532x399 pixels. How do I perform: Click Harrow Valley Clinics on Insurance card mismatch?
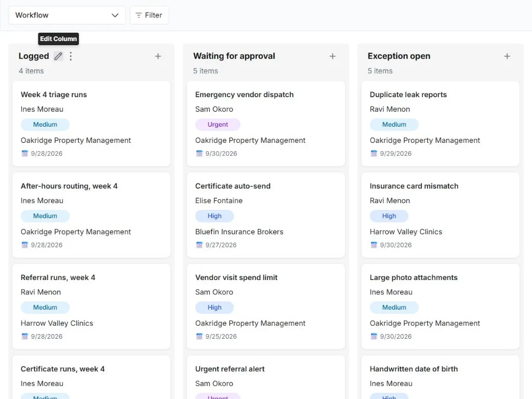tap(406, 232)
